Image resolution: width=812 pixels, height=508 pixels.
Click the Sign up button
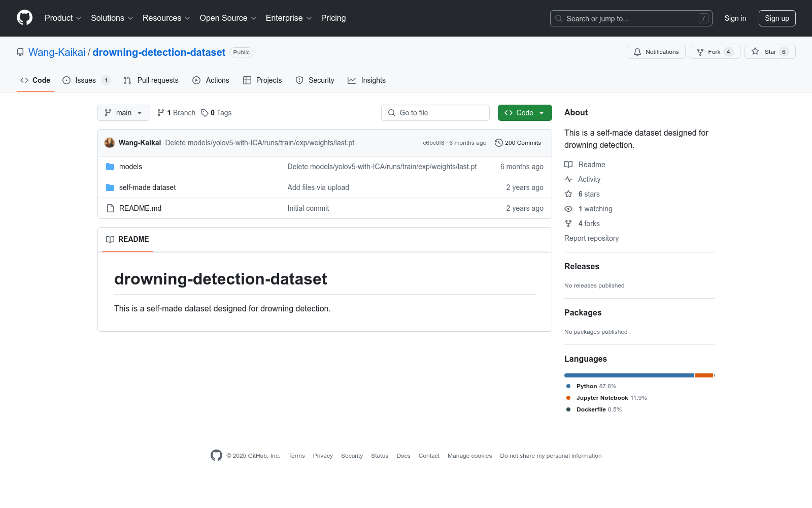(776, 18)
